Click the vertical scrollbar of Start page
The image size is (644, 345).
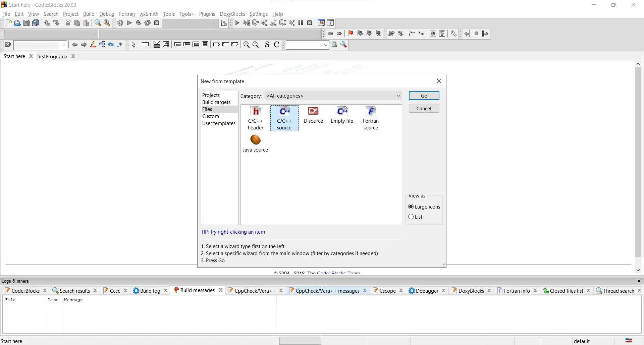pos(639,162)
